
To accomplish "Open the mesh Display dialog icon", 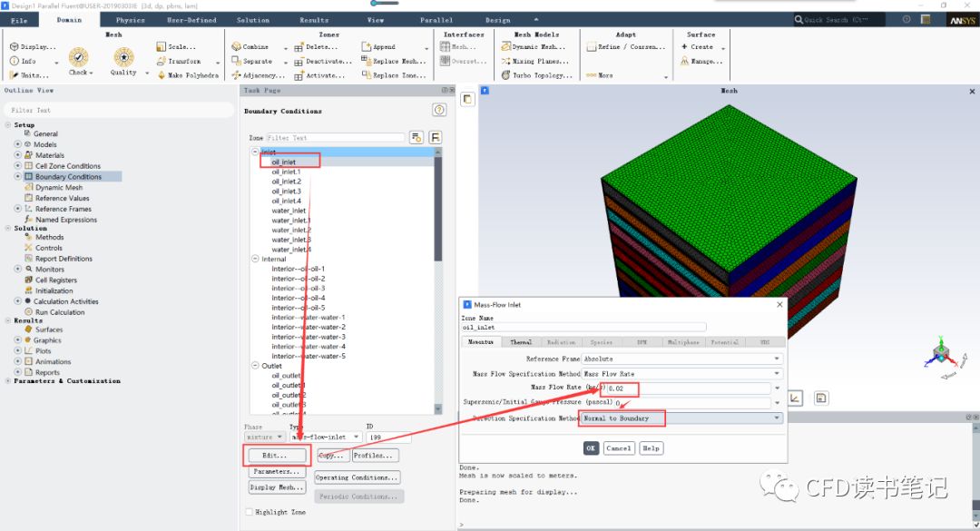I will [15, 47].
